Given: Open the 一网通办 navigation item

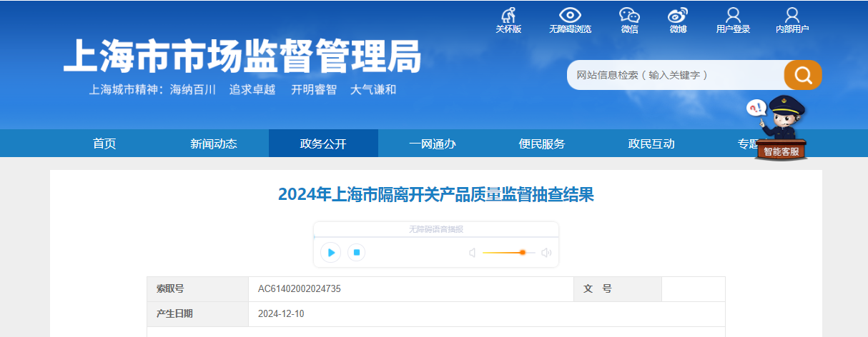Looking at the screenshot, I should (433, 144).
